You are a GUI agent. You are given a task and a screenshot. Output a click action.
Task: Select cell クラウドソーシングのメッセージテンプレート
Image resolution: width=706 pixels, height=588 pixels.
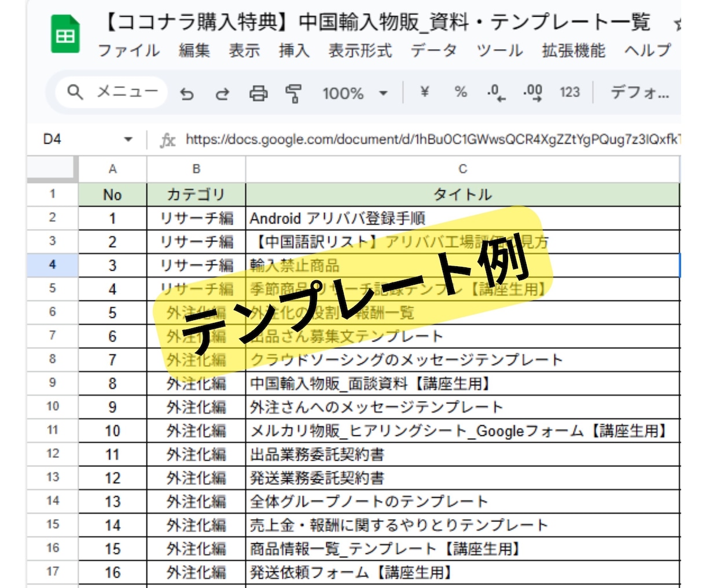coord(462,360)
